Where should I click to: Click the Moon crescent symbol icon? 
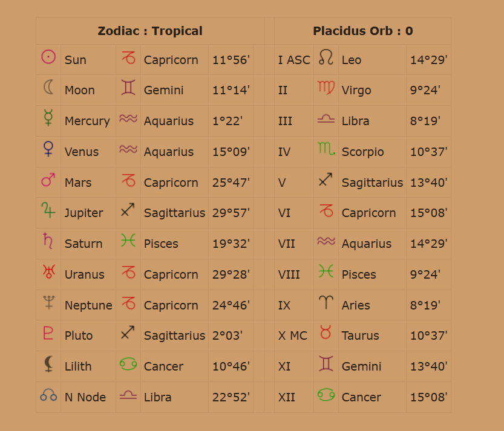(48, 87)
